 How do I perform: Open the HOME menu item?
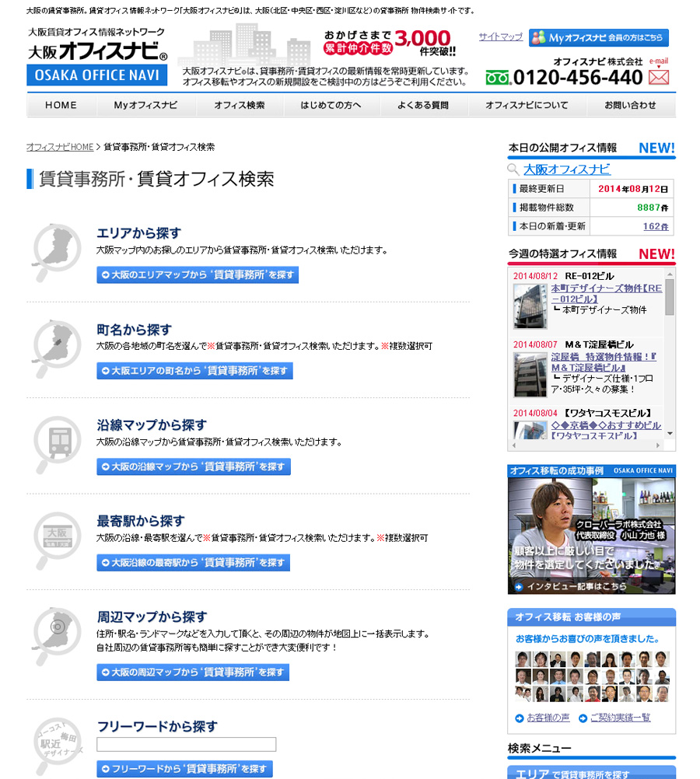[61, 105]
